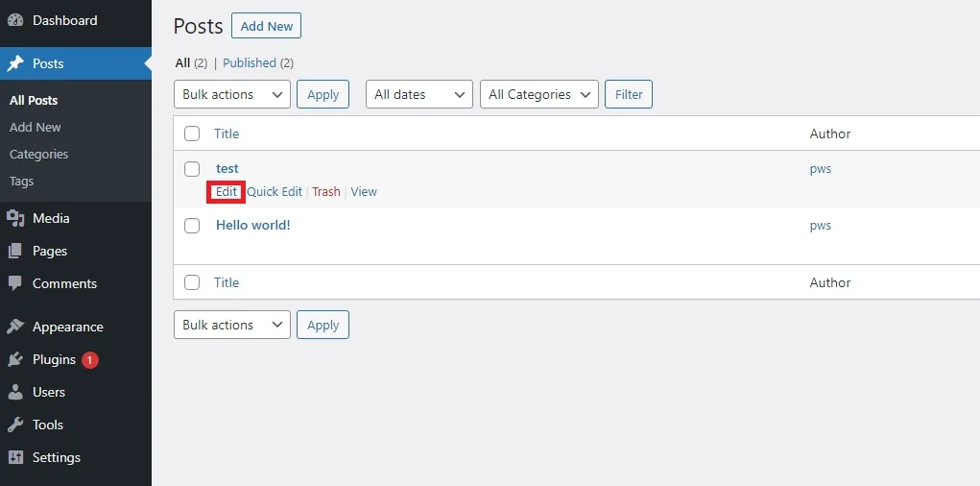Screen dimensions: 980x486
Task: Open the top Bulk actions dropdown
Action: click(232, 94)
